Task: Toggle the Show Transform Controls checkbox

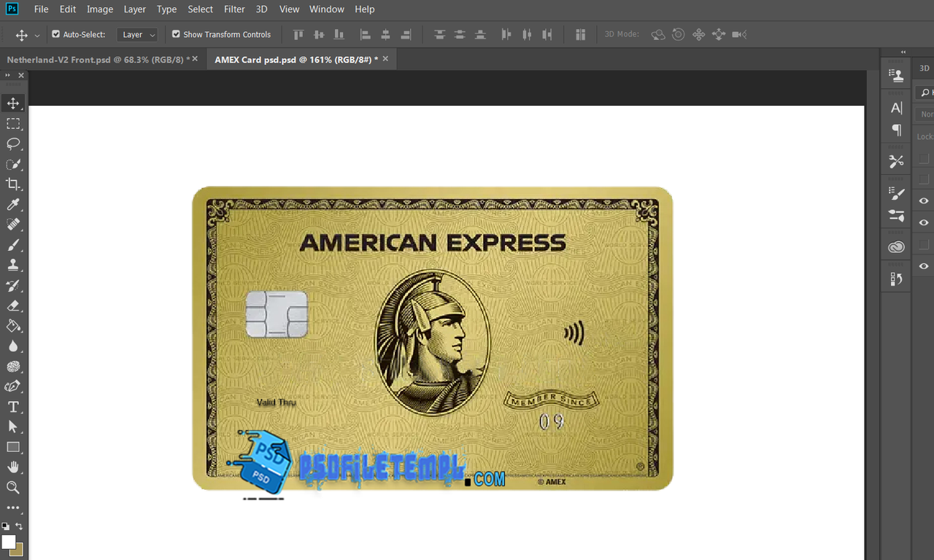Action: click(176, 34)
